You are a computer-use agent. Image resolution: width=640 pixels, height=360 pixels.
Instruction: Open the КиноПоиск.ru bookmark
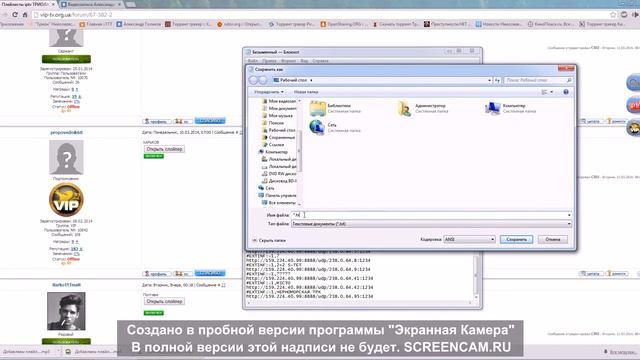pos(551,24)
